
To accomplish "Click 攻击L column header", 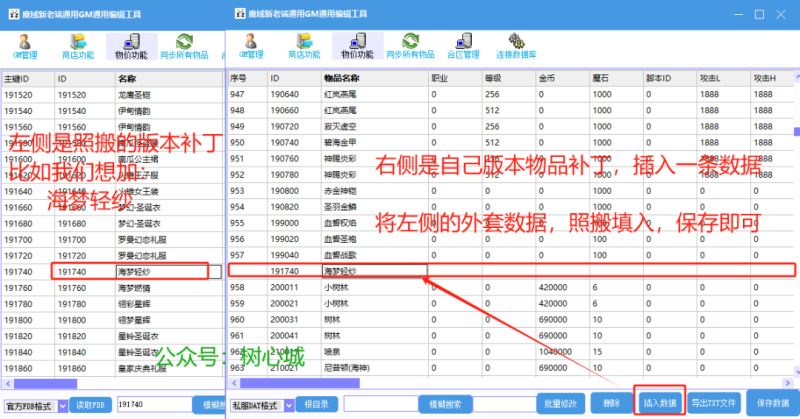I will [x=723, y=78].
